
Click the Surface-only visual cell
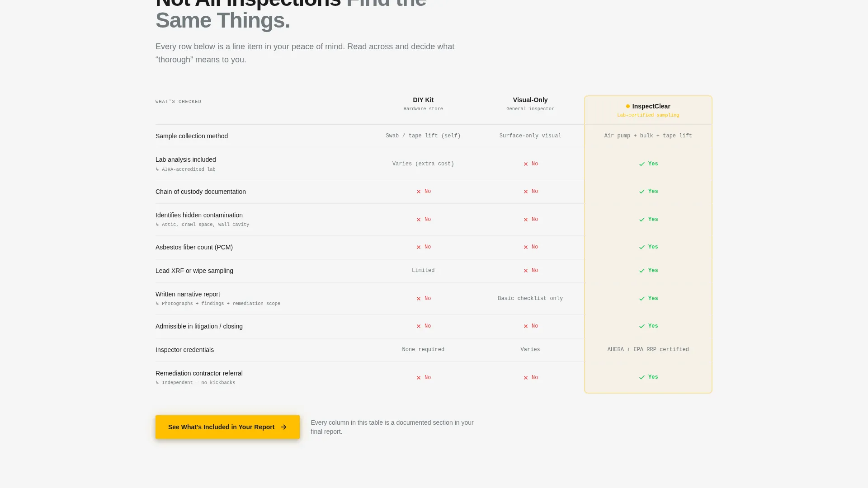pyautogui.click(x=530, y=136)
